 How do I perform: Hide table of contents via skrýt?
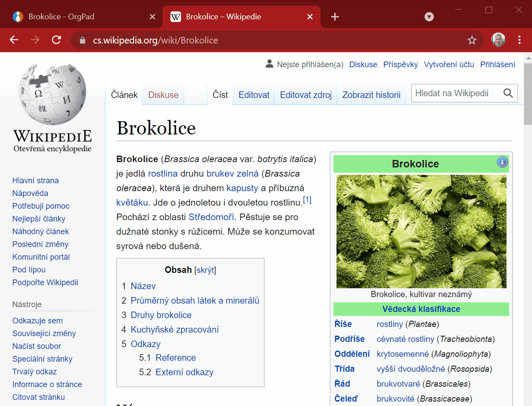[x=205, y=270]
